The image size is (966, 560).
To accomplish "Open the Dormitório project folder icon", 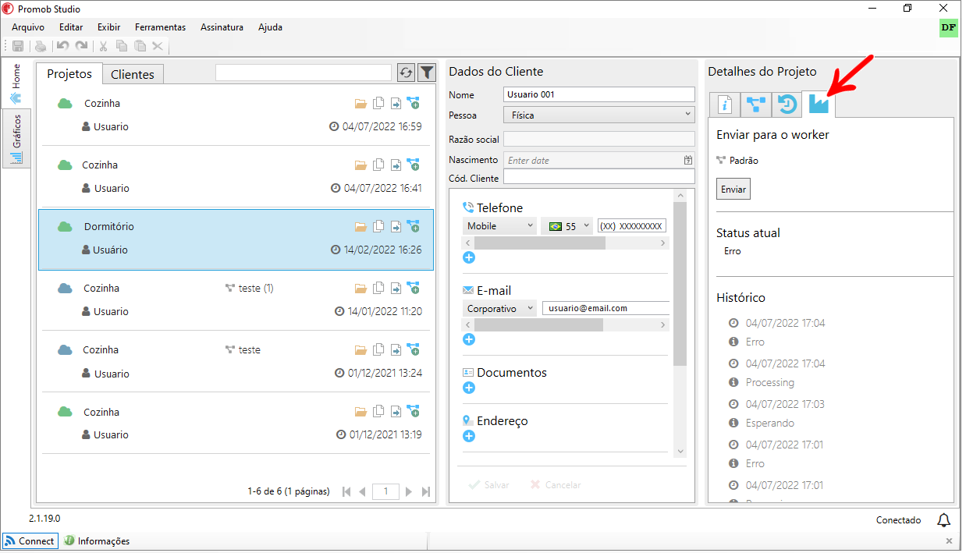I will (x=360, y=226).
